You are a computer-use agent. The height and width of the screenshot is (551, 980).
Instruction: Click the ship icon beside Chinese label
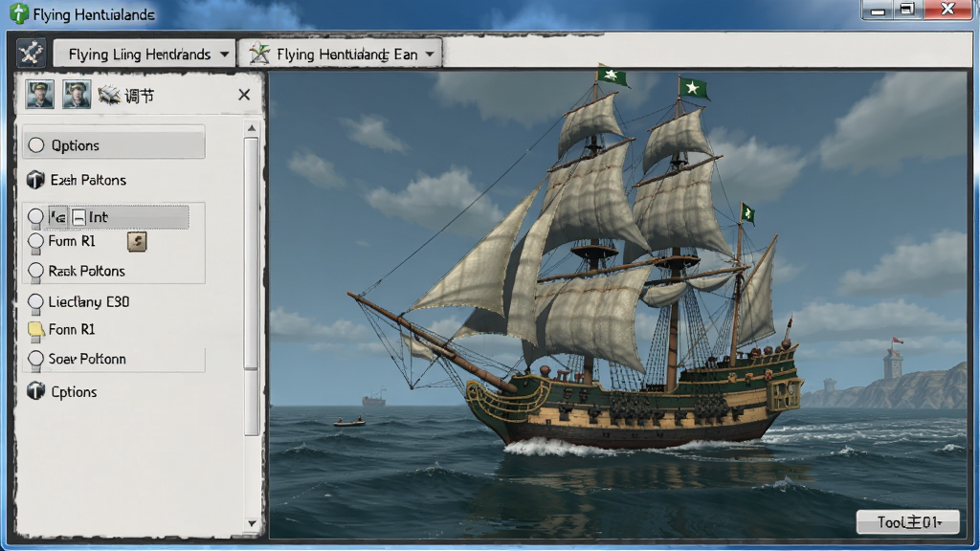coord(109,95)
